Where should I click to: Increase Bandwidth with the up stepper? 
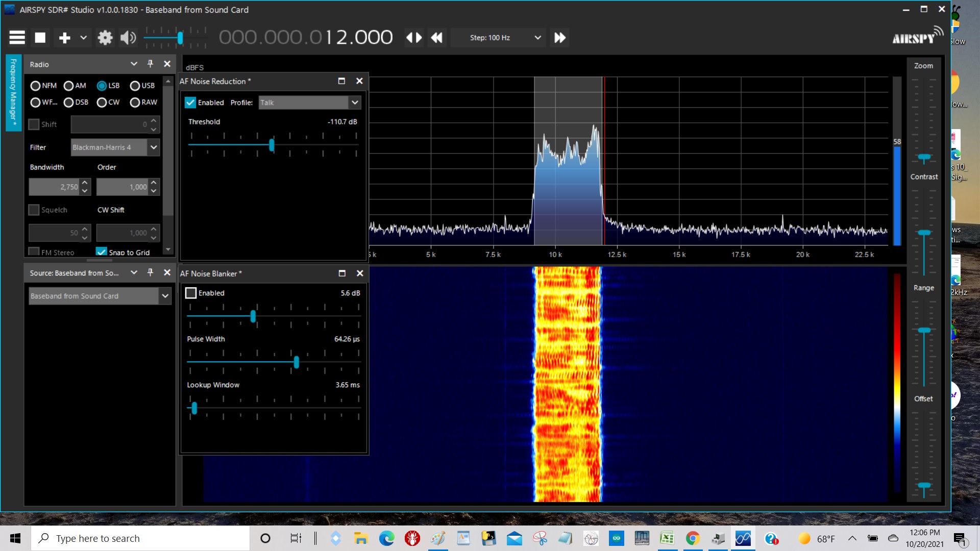tap(85, 183)
